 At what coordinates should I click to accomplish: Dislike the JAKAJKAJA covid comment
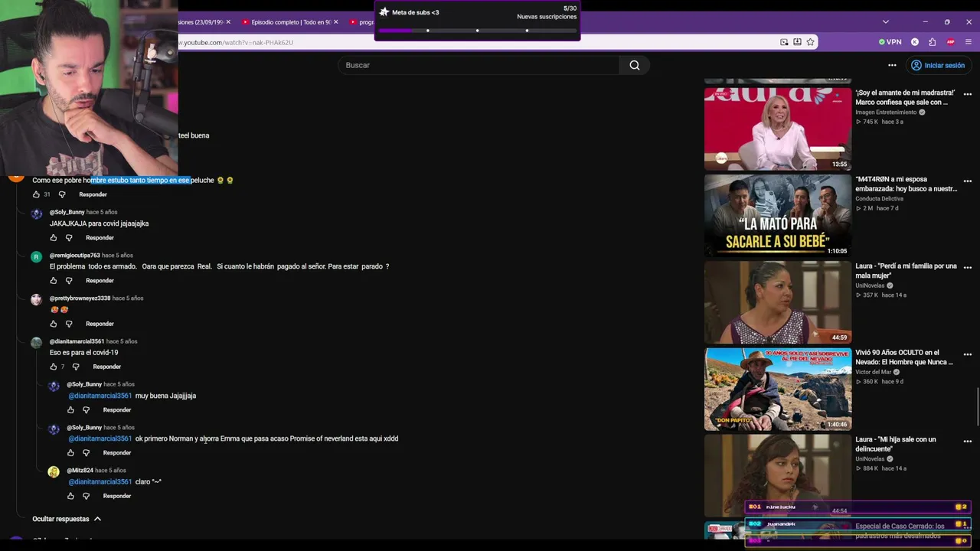pos(69,238)
